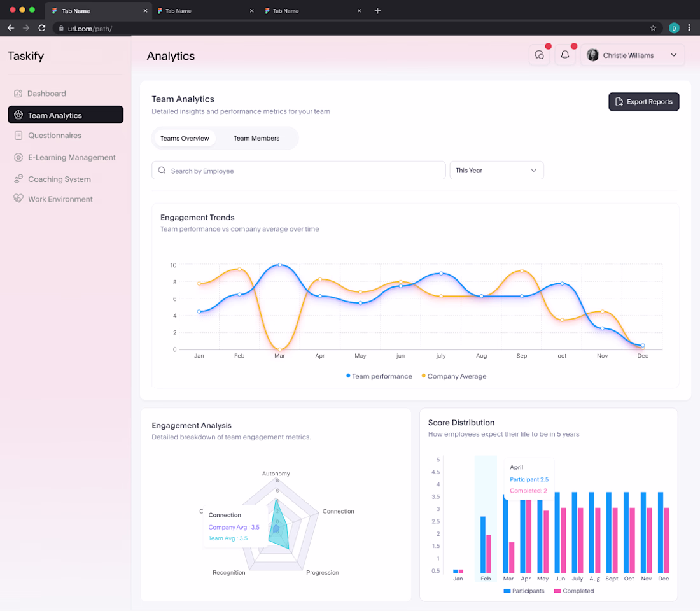Bookmark page with the star icon
Image resolution: width=700 pixels, height=611 pixels.
coord(653,28)
